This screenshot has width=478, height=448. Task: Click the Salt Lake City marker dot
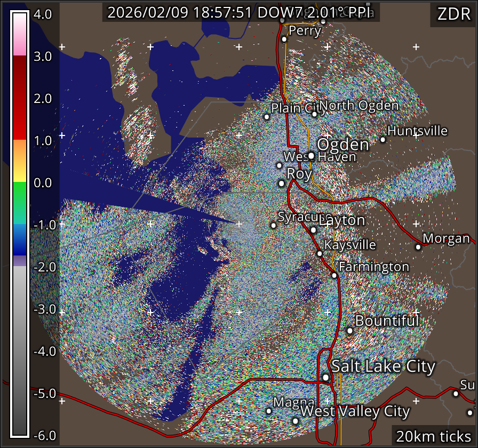click(x=325, y=378)
